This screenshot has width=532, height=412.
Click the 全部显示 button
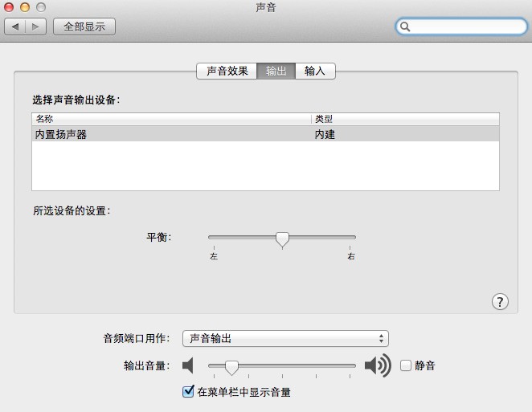[84, 27]
